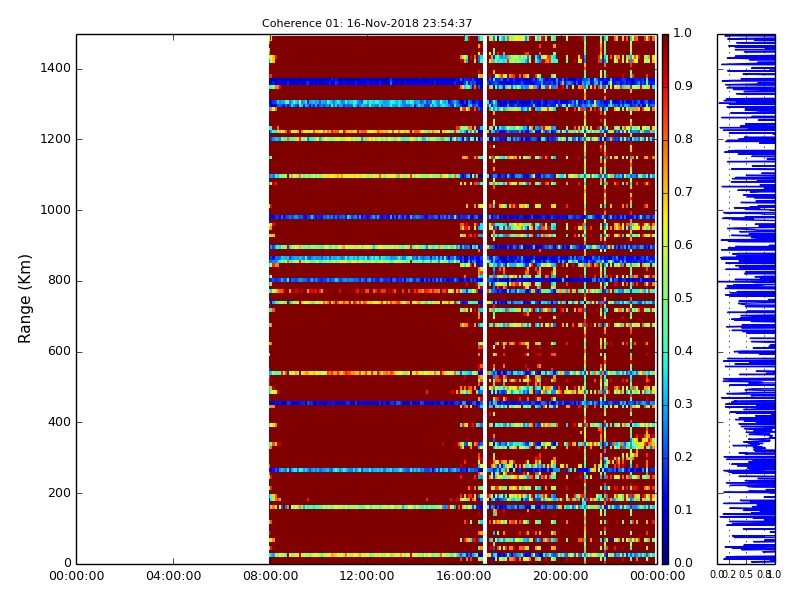
Task: Click the 20:00:00 time axis label
Action: (560, 576)
